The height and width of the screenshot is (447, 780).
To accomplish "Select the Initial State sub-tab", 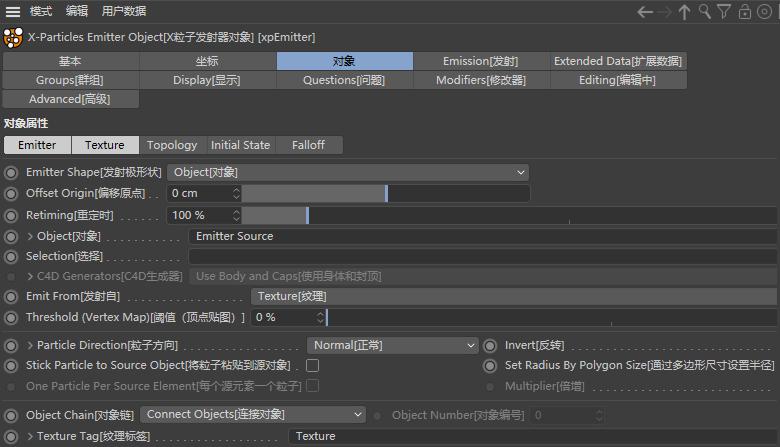I will click(x=240, y=145).
